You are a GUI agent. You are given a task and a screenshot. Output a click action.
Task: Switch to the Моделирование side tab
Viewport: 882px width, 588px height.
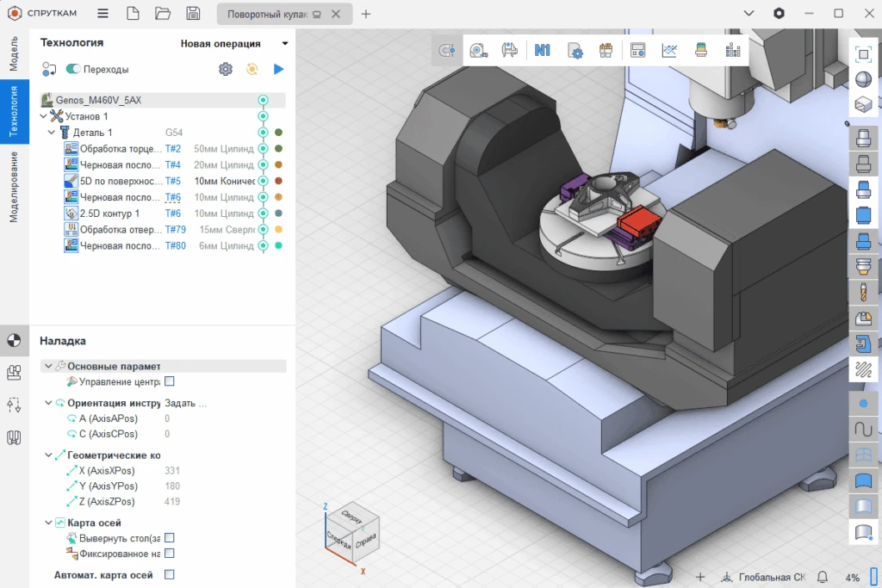click(x=14, y=187)
